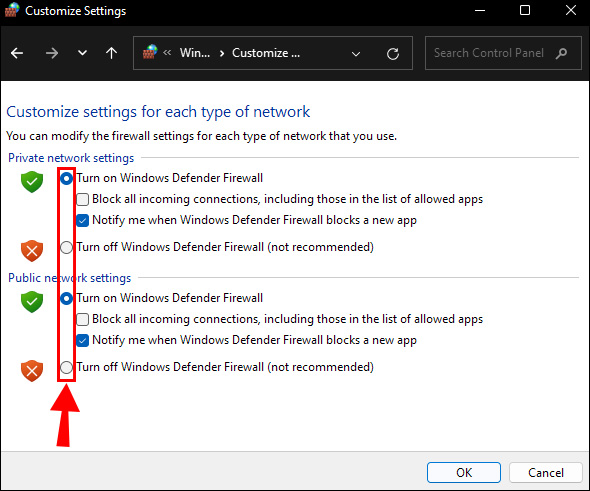Screen dimensions: 590x491
Task: Enable block all incoming public connections
Action: tap(82, 319)
